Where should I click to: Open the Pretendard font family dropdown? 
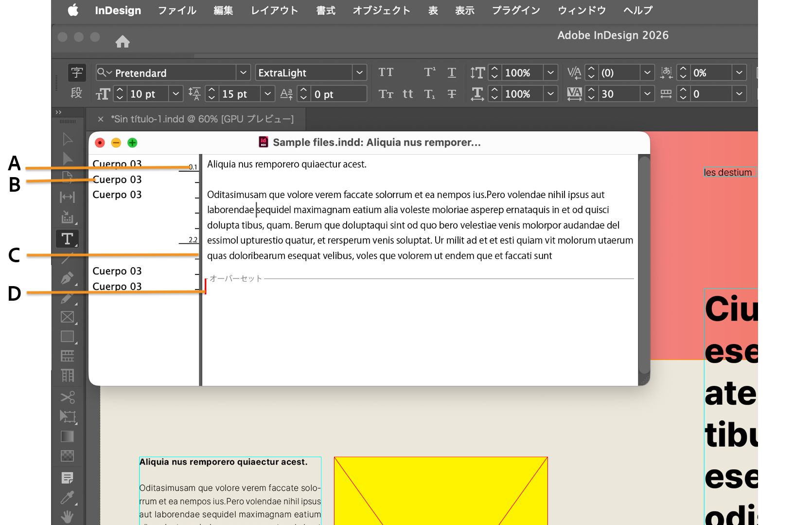pos(244,72)
